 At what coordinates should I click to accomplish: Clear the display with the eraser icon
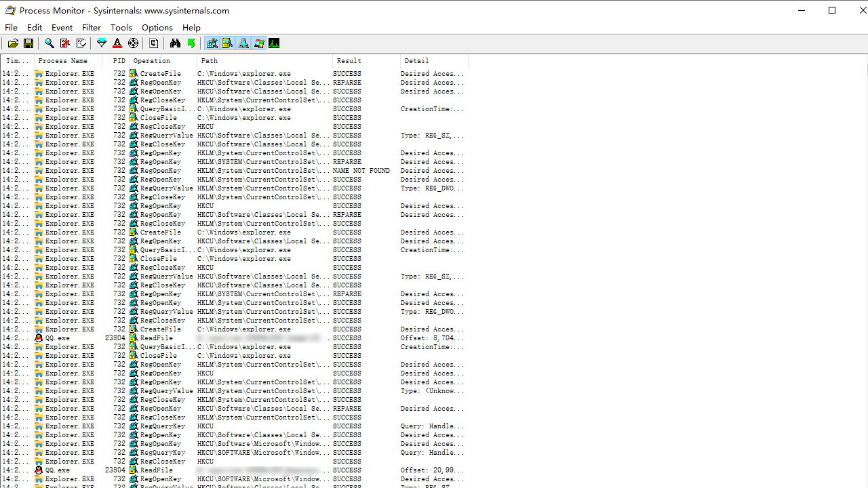[81, 43]
